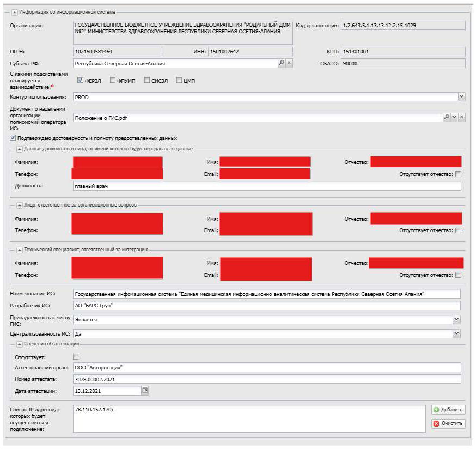Click the Код организации field
This screenshot has height=449, width=476.
click(403, 25)
